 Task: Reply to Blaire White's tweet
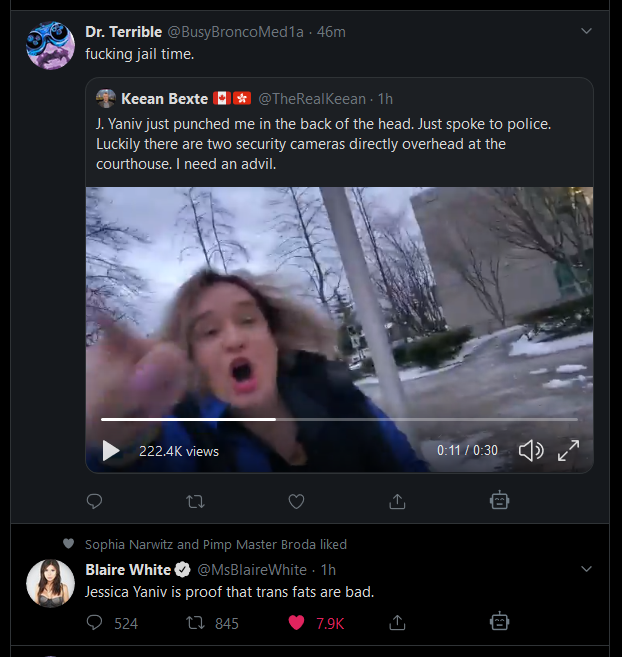click(x=95, y=623)
